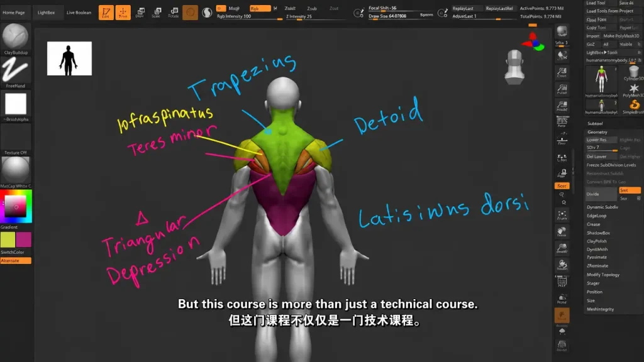Expand the Size section
Screen dimensions: 644x362
pos(591,301)
